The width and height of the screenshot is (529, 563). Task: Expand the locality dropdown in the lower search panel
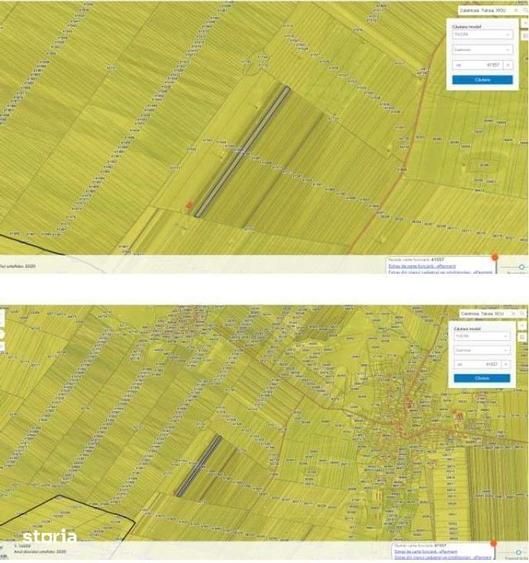tap(482, 350)
